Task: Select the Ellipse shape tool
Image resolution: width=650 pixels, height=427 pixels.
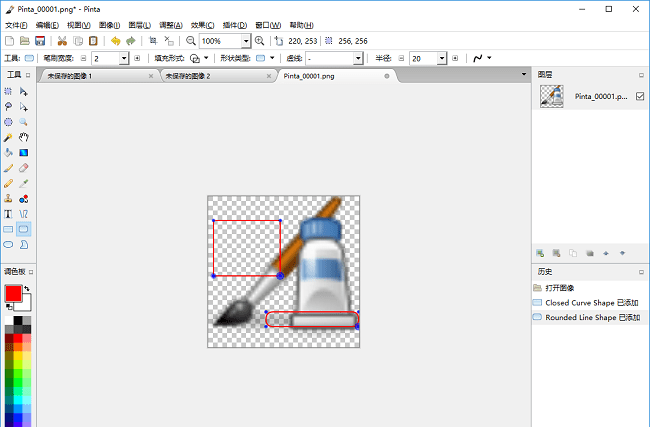Action: coord(9,244)
